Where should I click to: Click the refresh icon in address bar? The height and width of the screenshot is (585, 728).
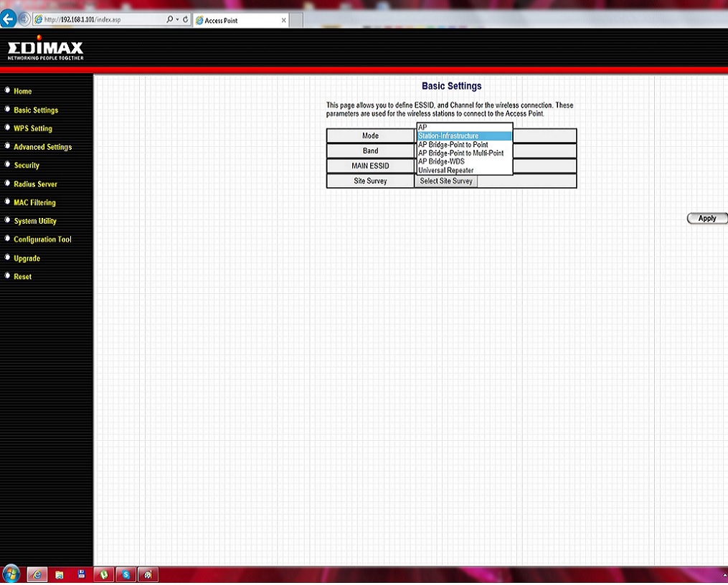186,20
